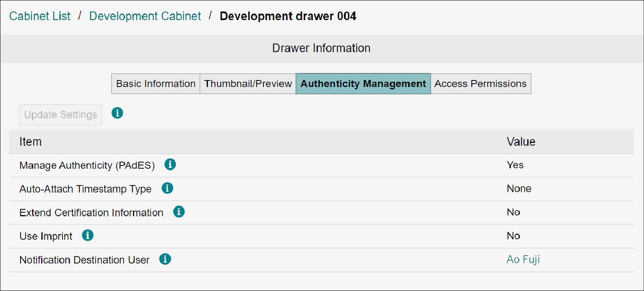Image resolution: width=644 pixels, height=291 pixels.
Task: Show info for Use Imprint
Action: (x=88, y=235)
